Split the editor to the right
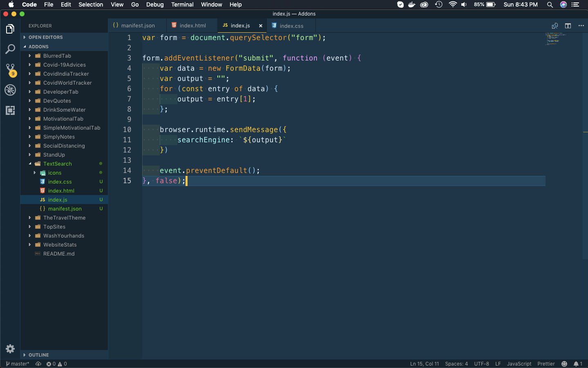Screen dimensions: 588x368 click(x=568, y=26)
